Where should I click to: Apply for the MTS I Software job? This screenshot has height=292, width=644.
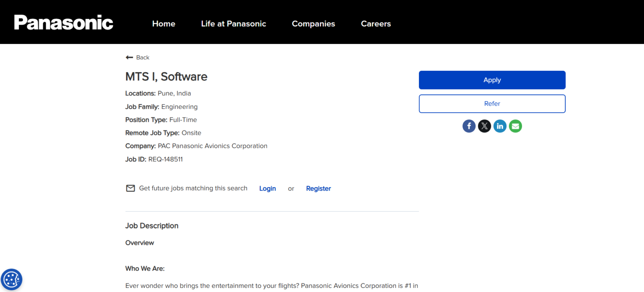[x=492, y=80]
